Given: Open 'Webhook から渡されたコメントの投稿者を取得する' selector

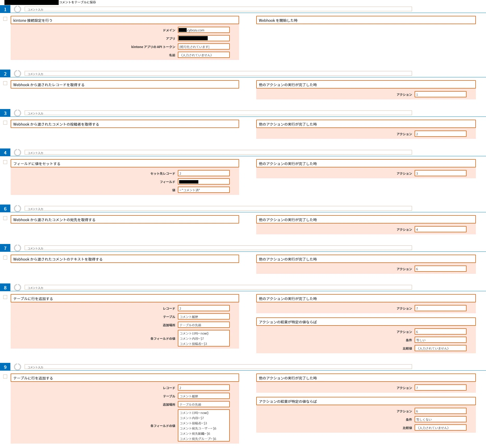Looking at the screenshot, I should click(x=125, y=124).
